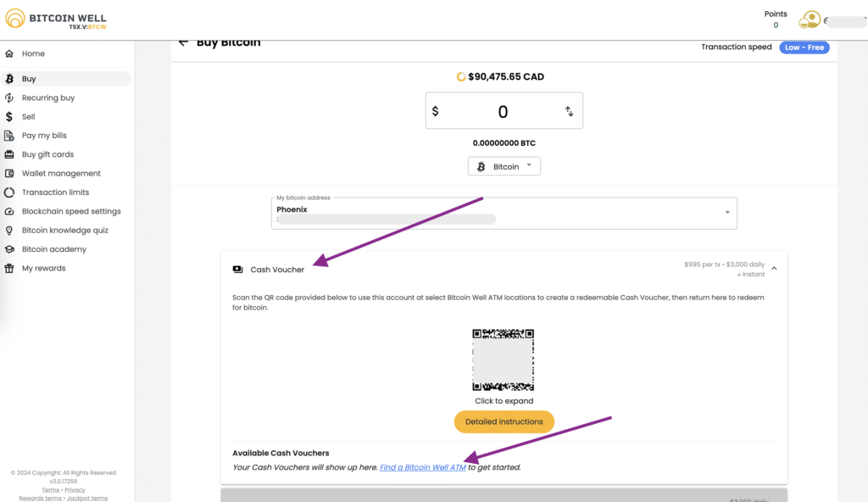
Task: Open the Bitcoin currency dropdown
Action: [x=504, y=166]
